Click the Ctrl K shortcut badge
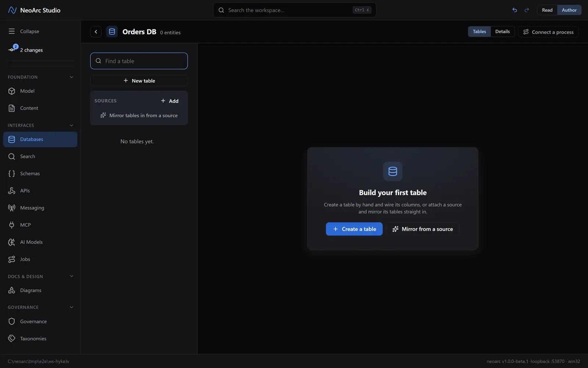Screen dimensions: 588x368 362,10
